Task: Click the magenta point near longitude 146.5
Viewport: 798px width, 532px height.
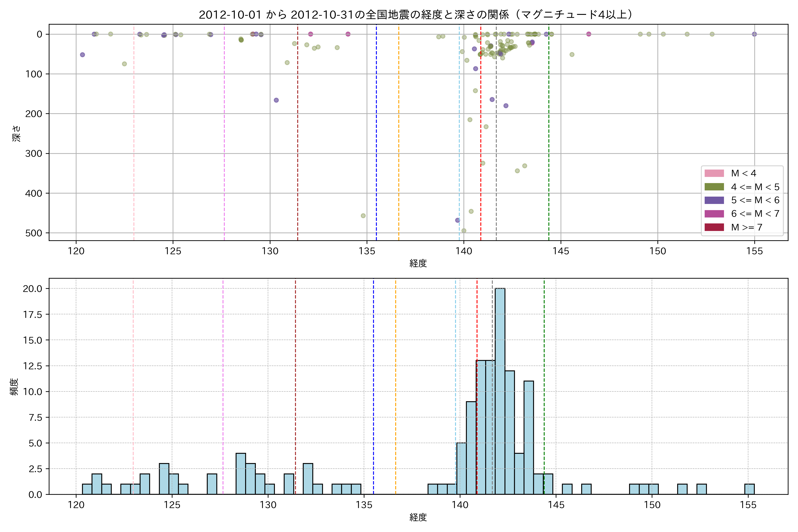Action: (589, 34)
